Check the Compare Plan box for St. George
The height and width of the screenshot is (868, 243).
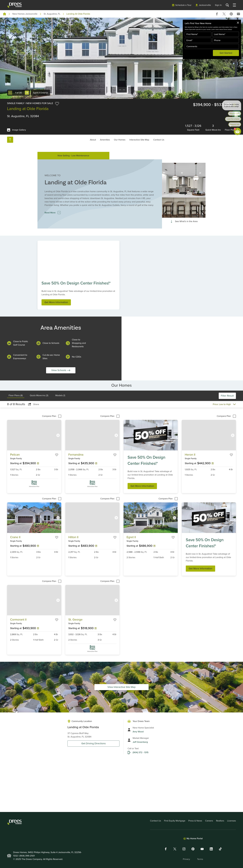118,581
